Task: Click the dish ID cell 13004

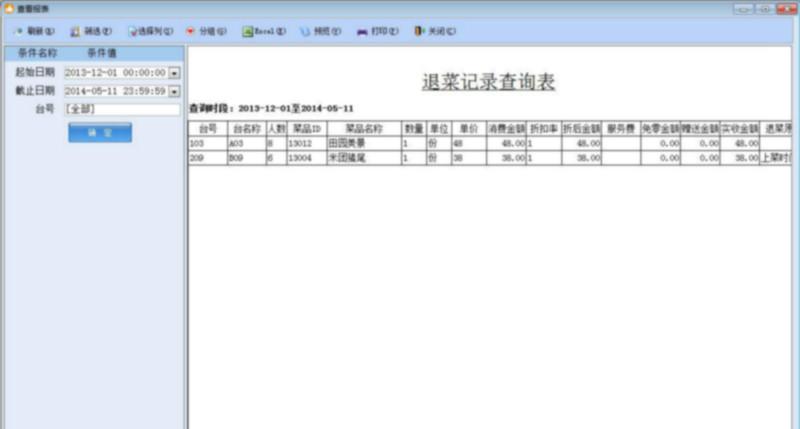Action: [x=307, y=158]
